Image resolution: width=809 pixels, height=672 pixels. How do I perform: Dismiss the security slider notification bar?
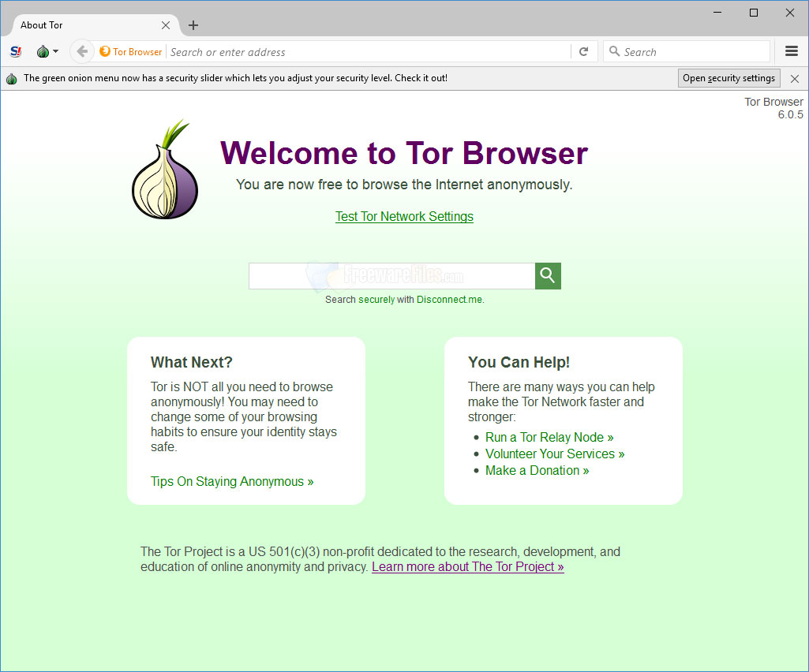[795, 79]
